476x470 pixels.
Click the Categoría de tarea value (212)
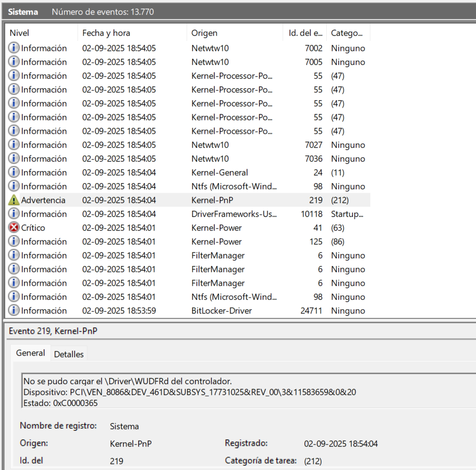313,461
